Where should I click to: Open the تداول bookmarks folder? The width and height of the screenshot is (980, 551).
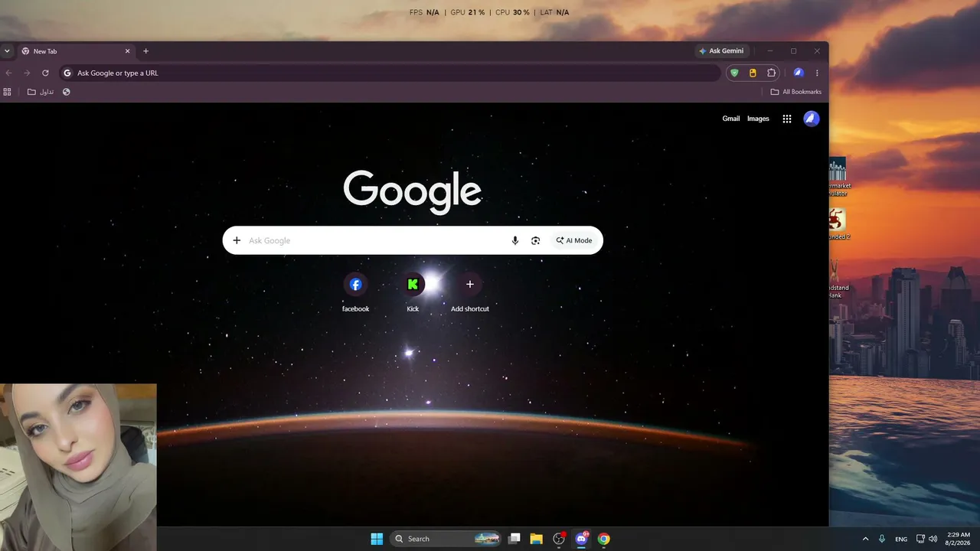(41, 92)
